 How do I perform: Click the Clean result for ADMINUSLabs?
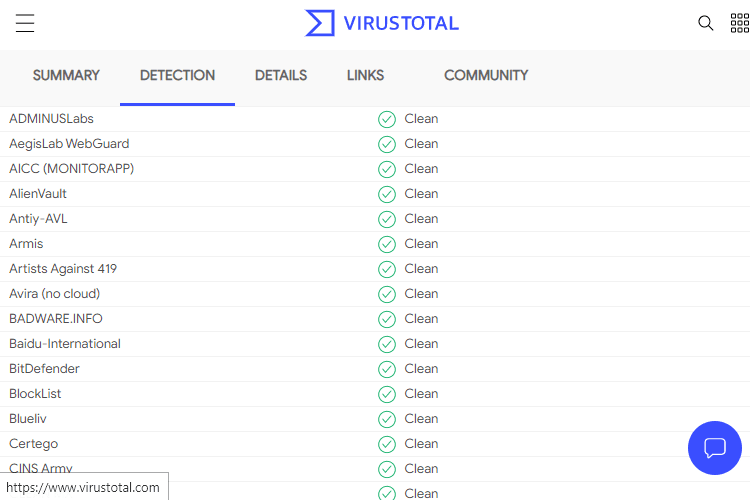(421, 119)
